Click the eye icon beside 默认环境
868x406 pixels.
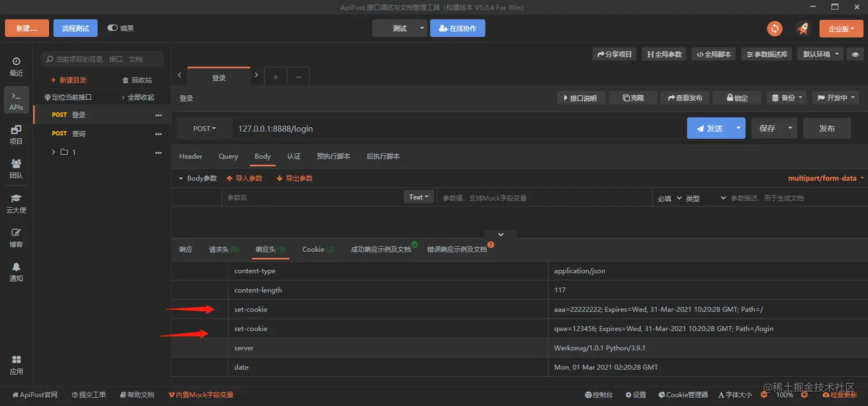tap(855, 54)
